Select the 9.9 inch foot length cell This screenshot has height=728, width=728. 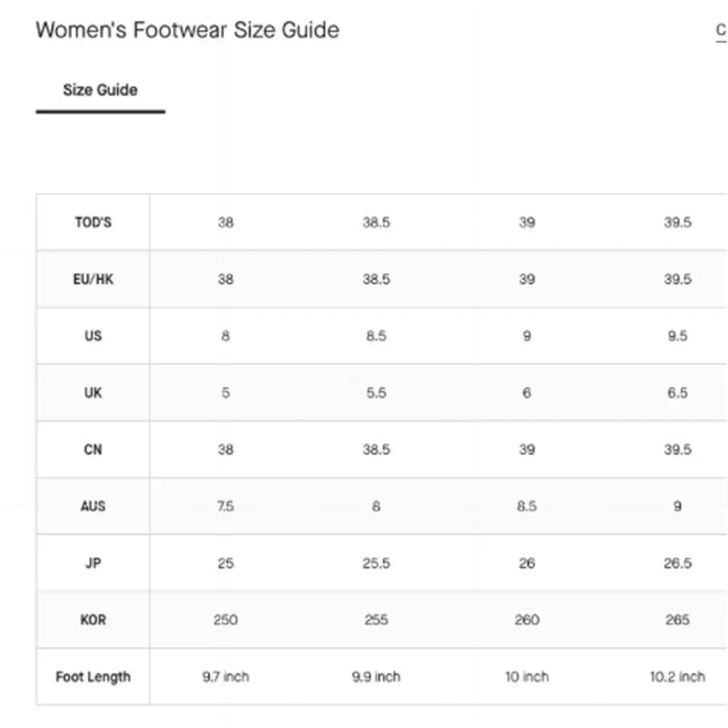(376, 677)
